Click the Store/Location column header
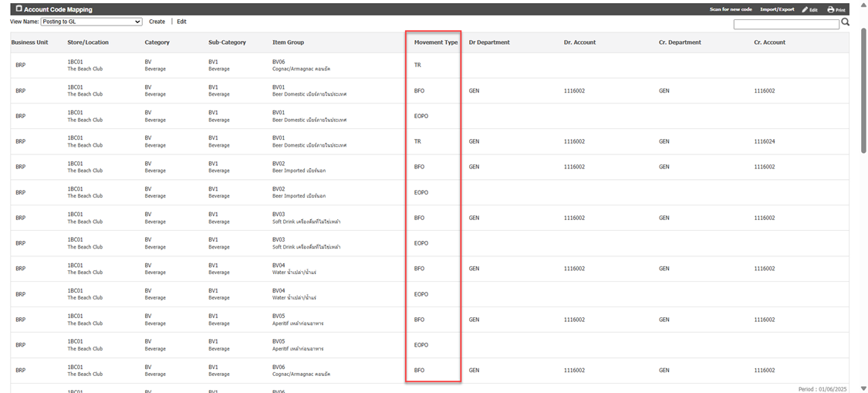 [x=88, y=42]
